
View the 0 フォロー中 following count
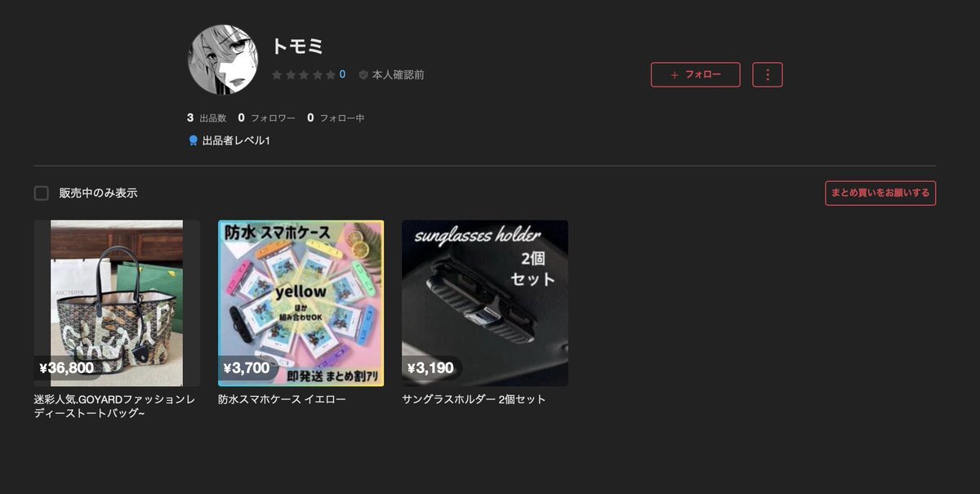(336, 118)
